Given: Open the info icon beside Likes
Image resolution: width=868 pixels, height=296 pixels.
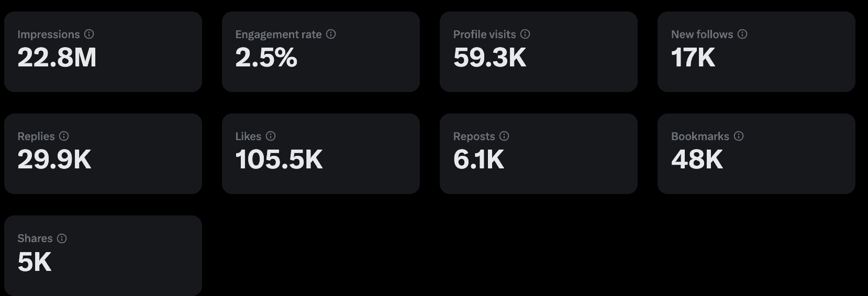Looking at the screenshot, I should [271, 136].
